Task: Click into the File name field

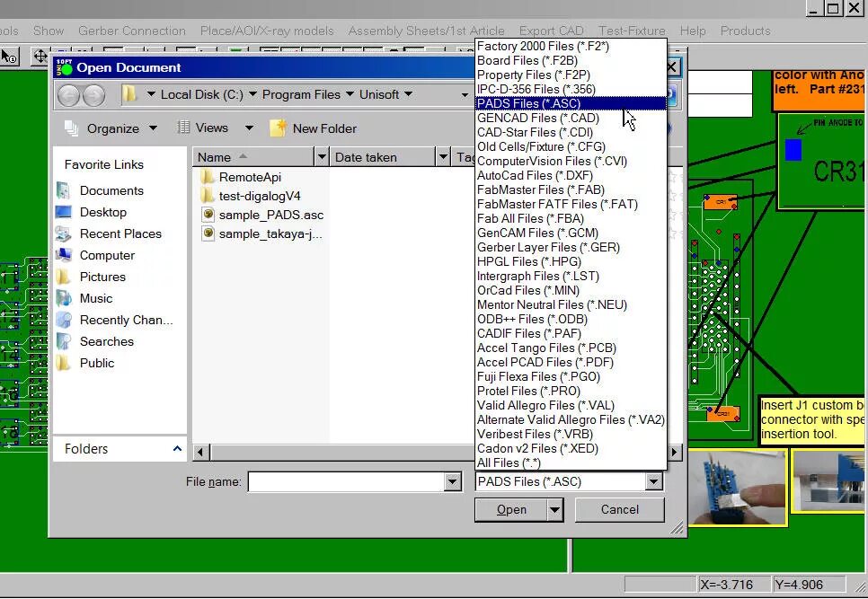Action: (x=347, y=481)
